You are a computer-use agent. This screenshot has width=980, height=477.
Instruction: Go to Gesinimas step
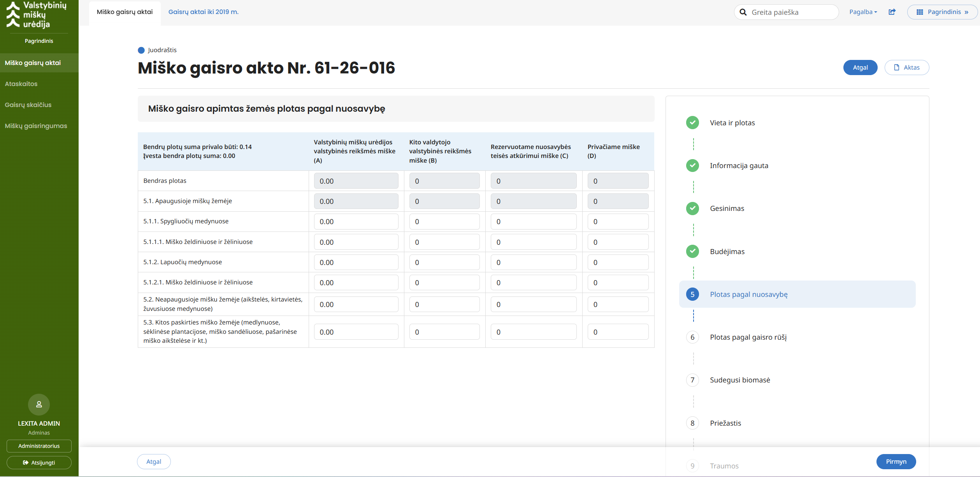(x=727, y=209)
